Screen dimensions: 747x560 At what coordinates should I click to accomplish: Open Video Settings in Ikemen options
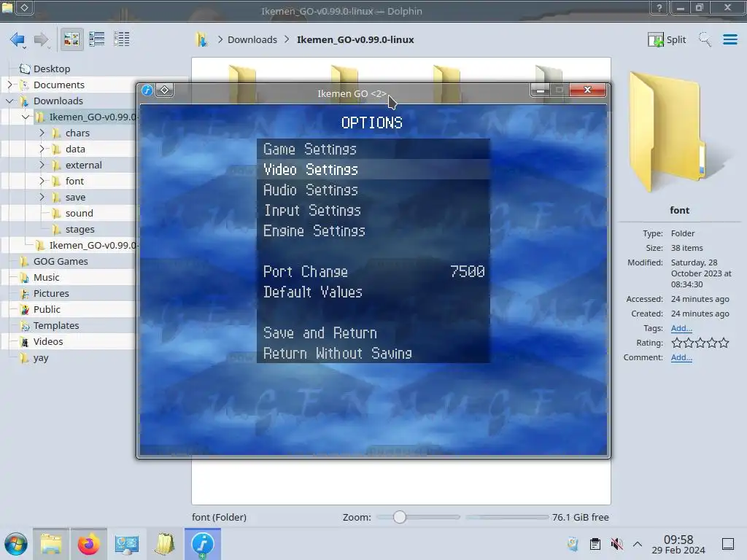point(373,169)
